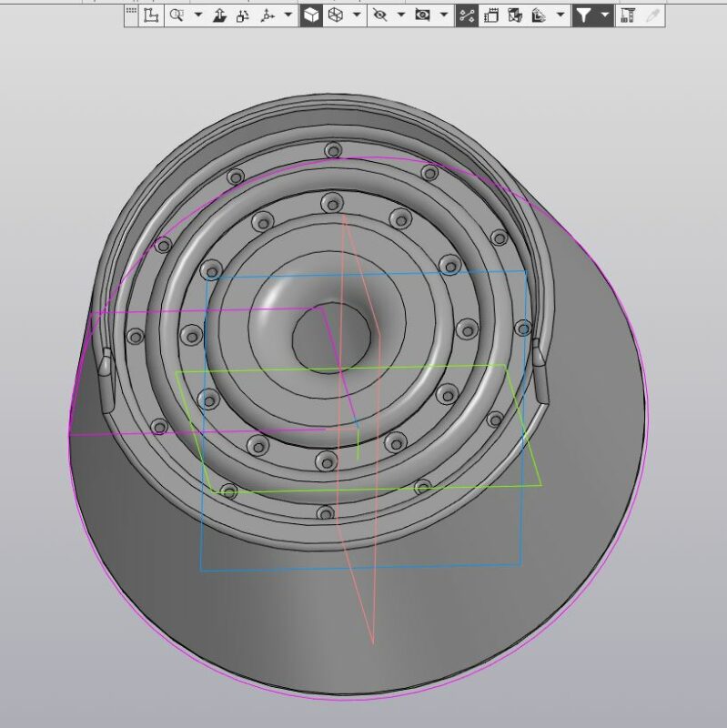Select the zoom magnifier tool
Image resolution: width=727 pixels, height=728 pixels.
(177, 15)
